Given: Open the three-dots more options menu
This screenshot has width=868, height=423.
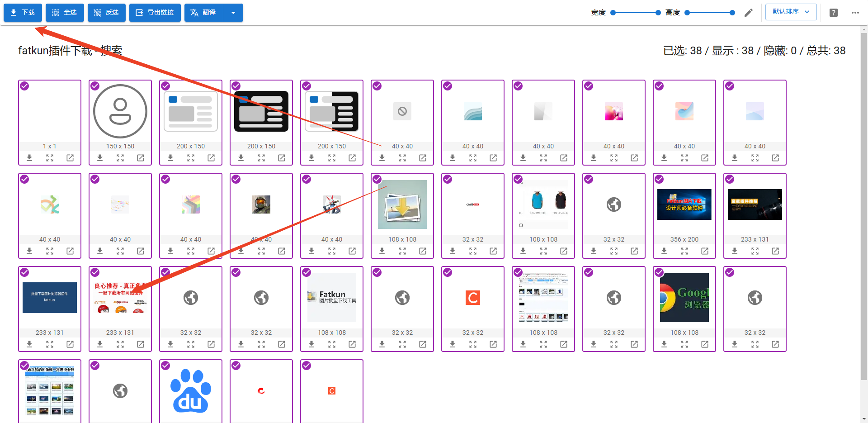Looking at the screenshot, I should click(855, 13).
